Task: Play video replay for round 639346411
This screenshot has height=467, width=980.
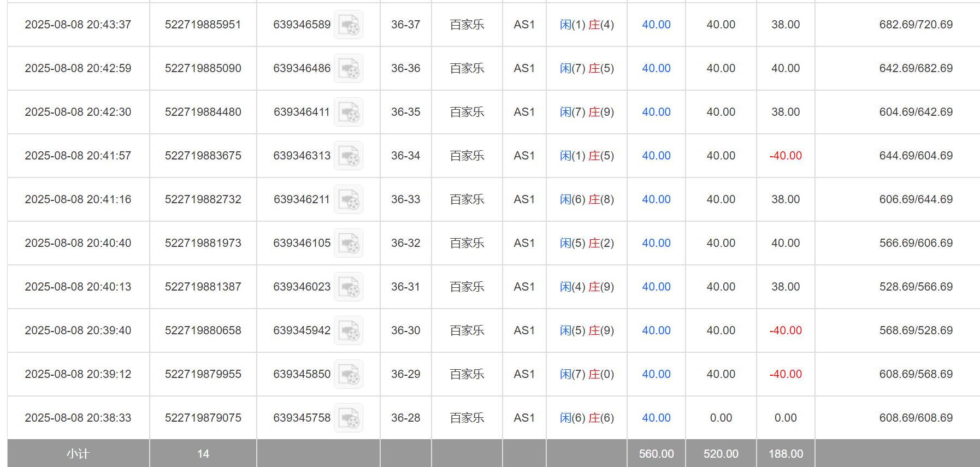Action: click(x=349, y=112)
